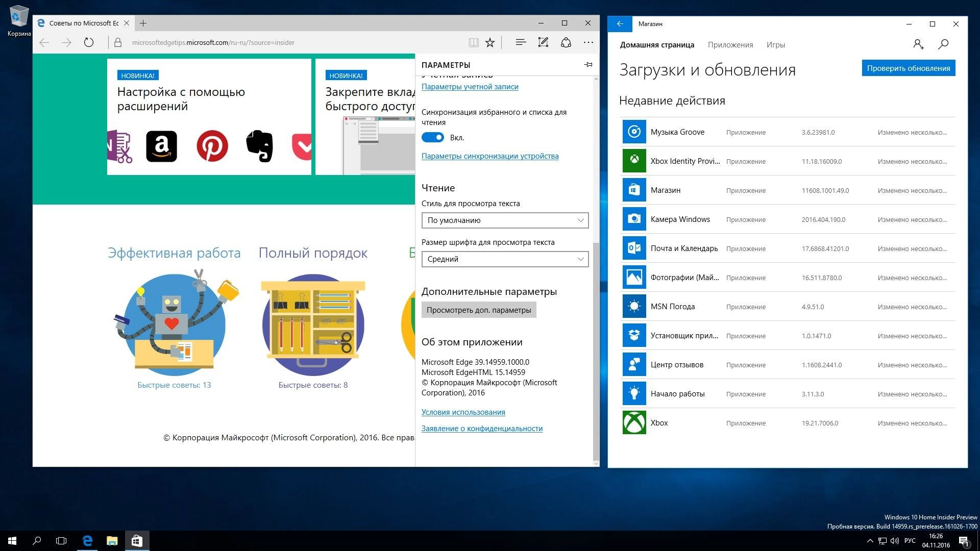Click the Windows Camera app icon
Viewport: 980px width, 551px height.
[x=634, y=219]
